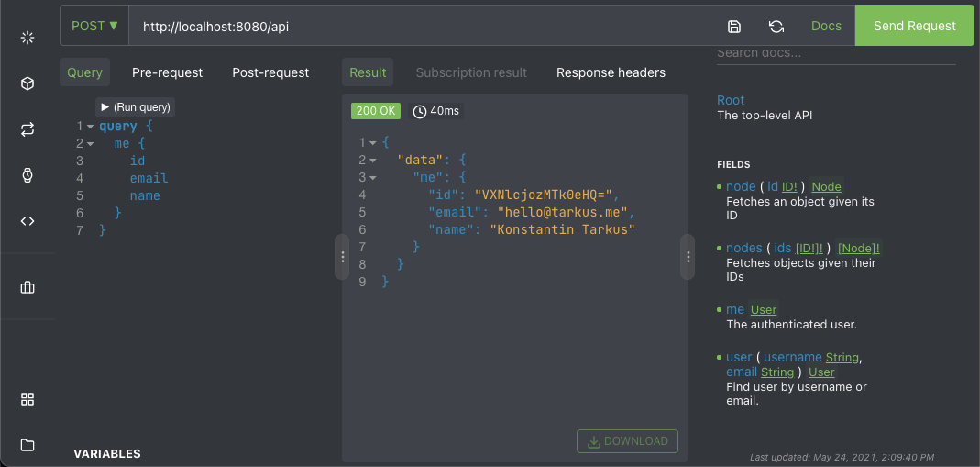Open the briefcase icon in sidebar
This screenshot has height=467, width=980.
click(28, 287)
